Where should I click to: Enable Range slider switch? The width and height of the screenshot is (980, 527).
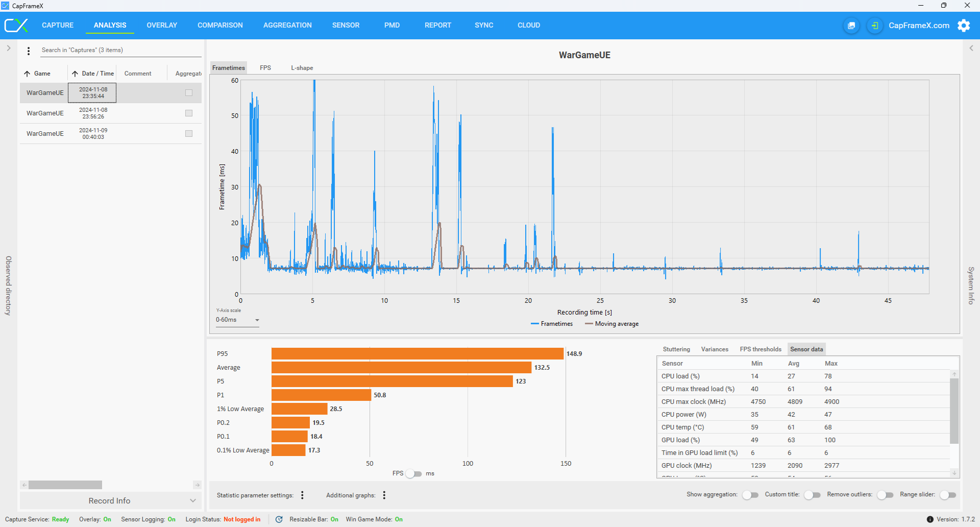pyautogui.click(x=948, y=495)
